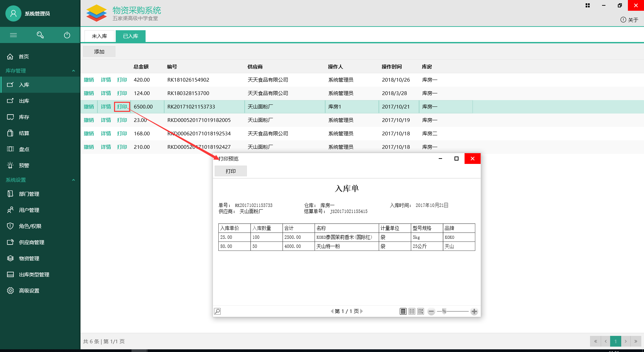Open 供应商管理 in the sidebar
Image resolution: width=644 pixels, height=352 pixels.
coord(32,242)
